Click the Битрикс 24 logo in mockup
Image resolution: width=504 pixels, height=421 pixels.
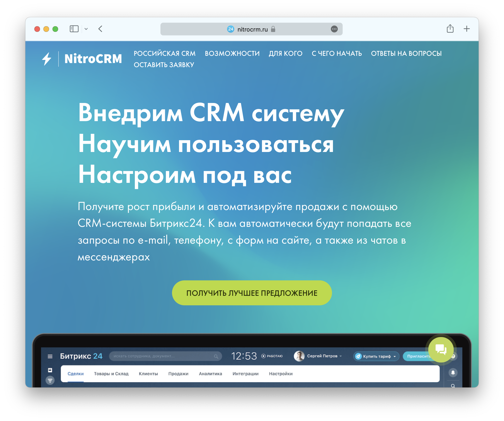[x=81, y=356]
